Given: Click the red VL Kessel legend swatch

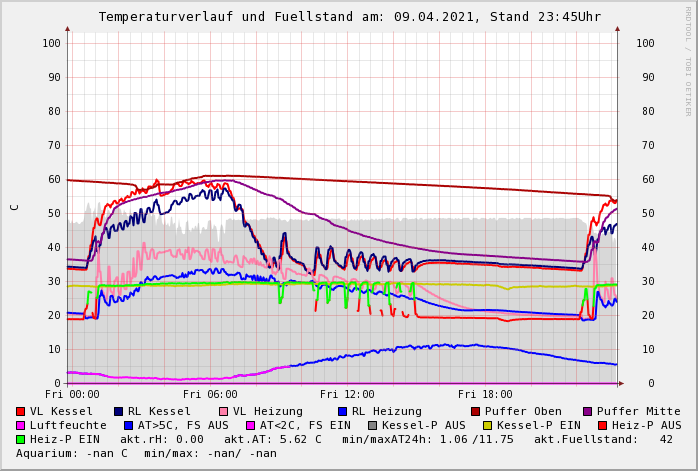Looking at the screenshot, I should pyautogui.click(x=21, y=411).
